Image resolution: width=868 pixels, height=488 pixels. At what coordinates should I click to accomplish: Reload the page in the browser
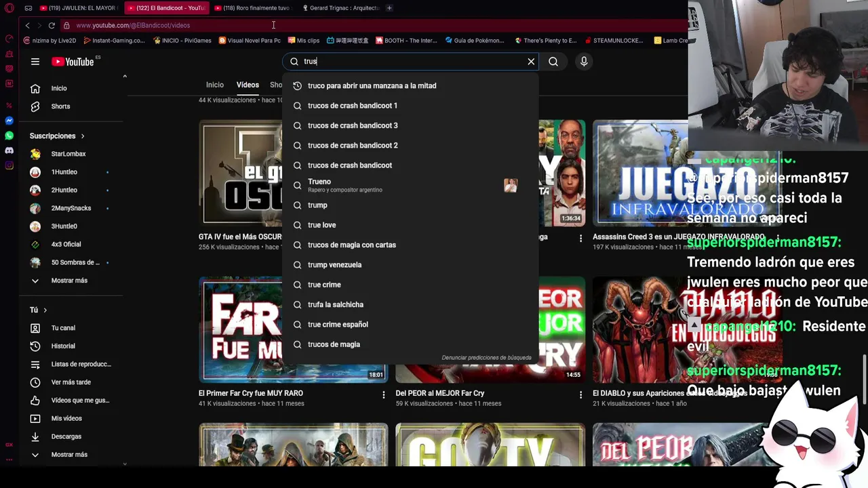click(x=52, y=26)
